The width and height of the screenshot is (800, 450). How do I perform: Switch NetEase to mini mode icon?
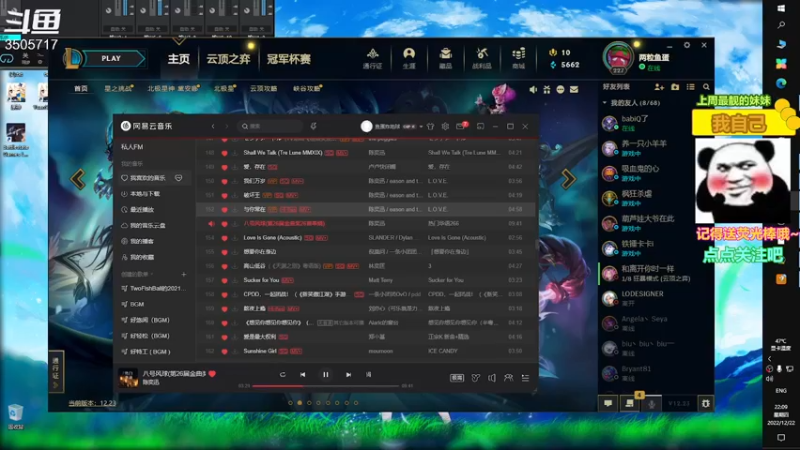click(x=480, y=126)
